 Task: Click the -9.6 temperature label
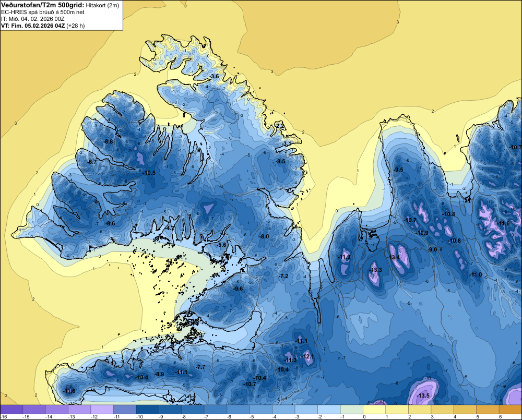[x=238, y=289]
